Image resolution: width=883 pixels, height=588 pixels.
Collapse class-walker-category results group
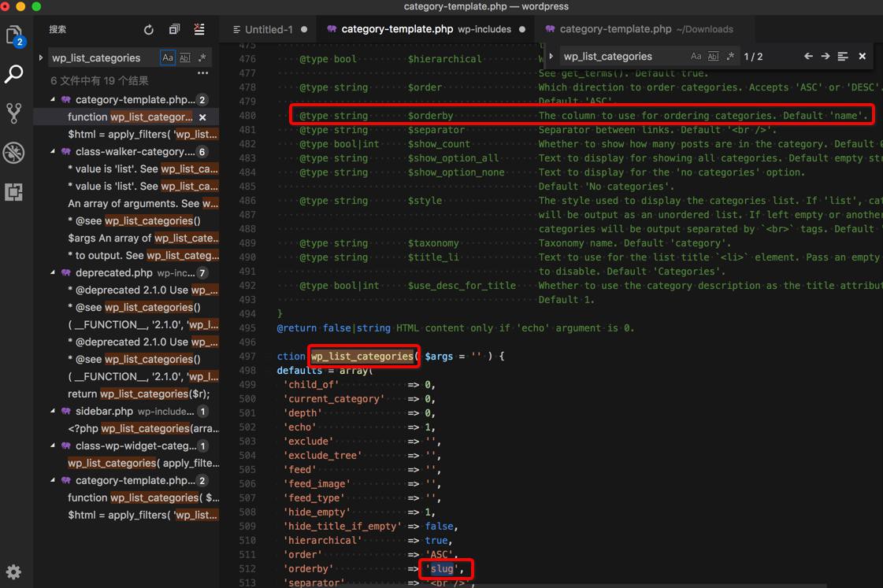click(x=54, y=152)
